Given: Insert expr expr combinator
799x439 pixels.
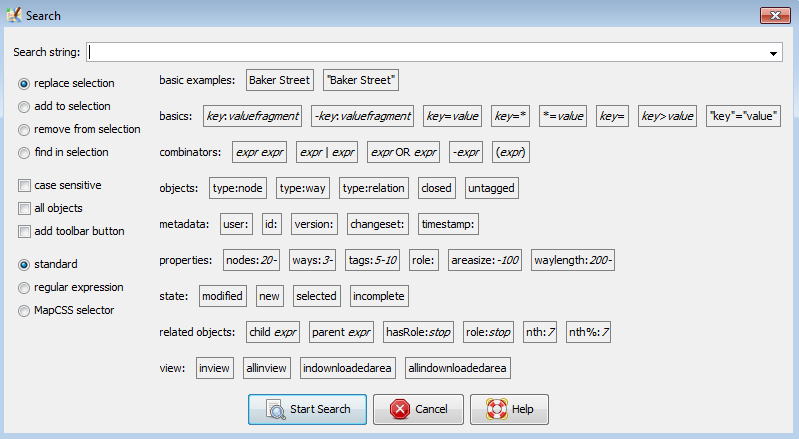Looking at the screenshot, I should pyautogui.click(x=259, y=152).
